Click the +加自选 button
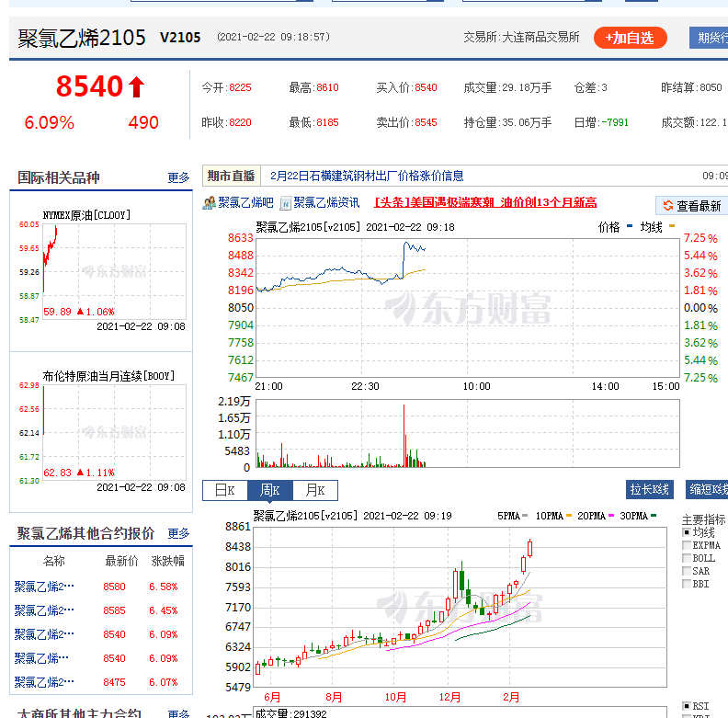 [630, 38]
